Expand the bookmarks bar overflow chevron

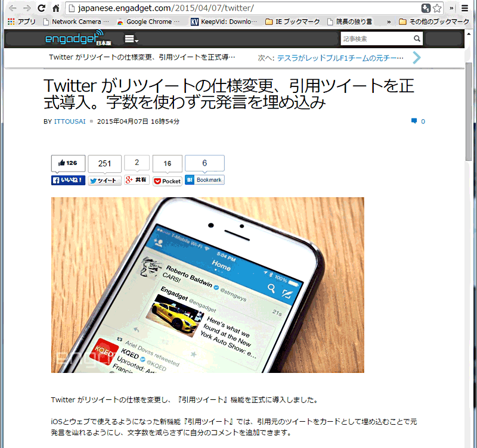[389, 22]
